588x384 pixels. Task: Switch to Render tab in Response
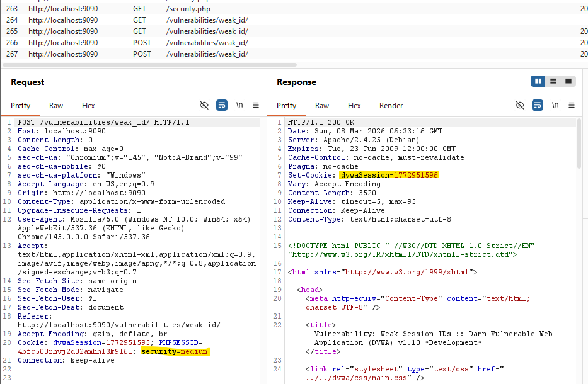coord(391,106)
